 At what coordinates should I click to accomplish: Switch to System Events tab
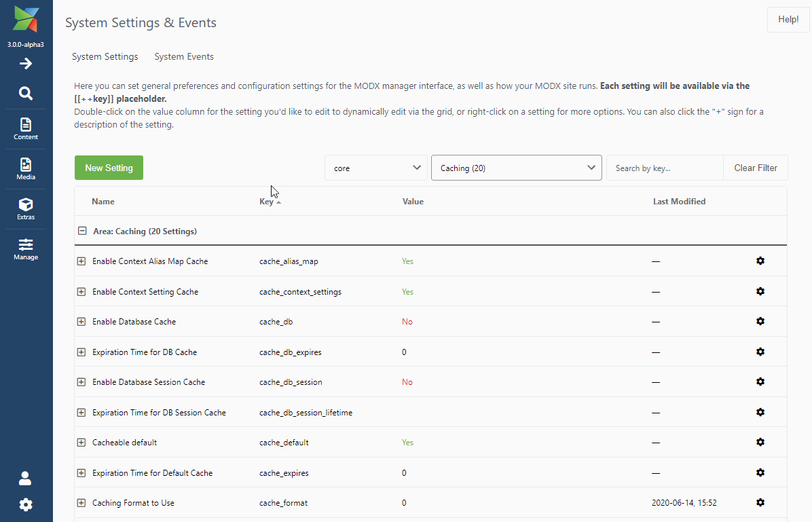[184, 56]
